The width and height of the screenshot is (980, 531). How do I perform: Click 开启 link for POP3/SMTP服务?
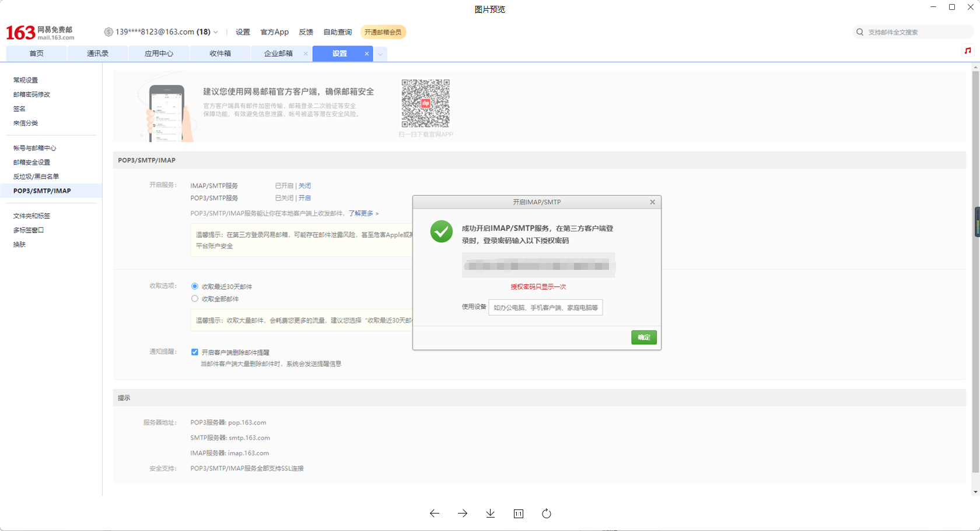304,198
